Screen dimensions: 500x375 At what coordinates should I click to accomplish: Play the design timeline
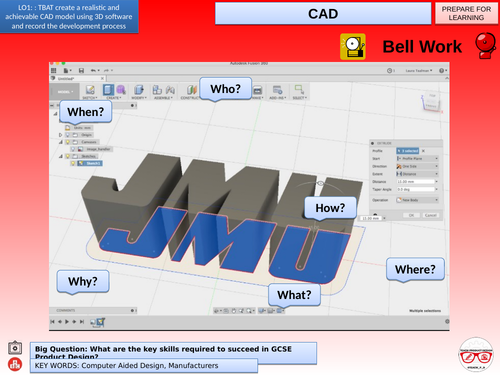(67, 322)
